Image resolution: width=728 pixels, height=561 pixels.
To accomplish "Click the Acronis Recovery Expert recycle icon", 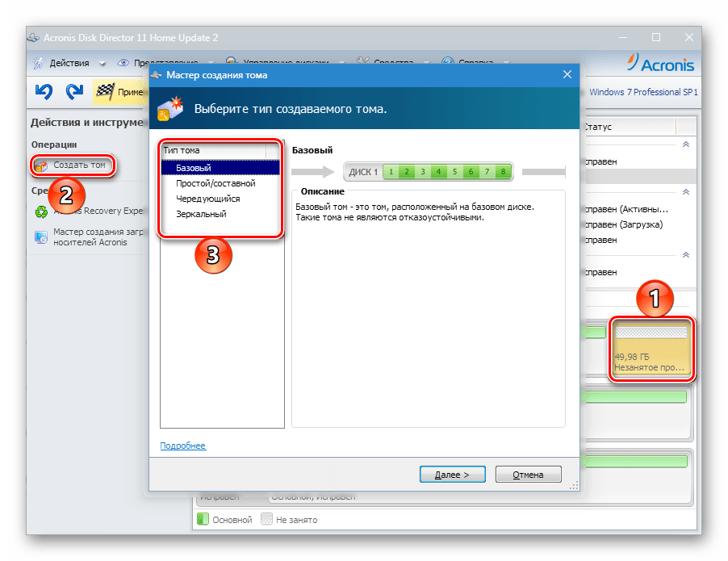I will (41, 211).
